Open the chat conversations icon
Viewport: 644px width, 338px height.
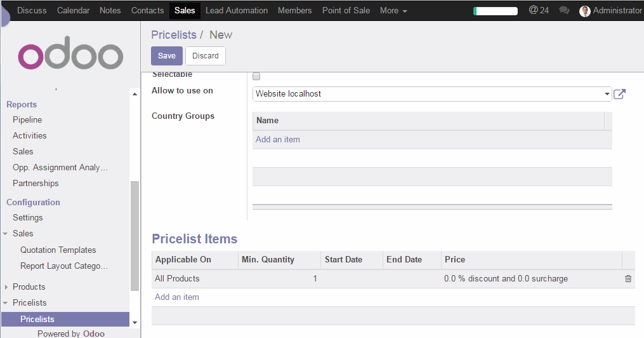pyautogui.click(x=564, y=11)
